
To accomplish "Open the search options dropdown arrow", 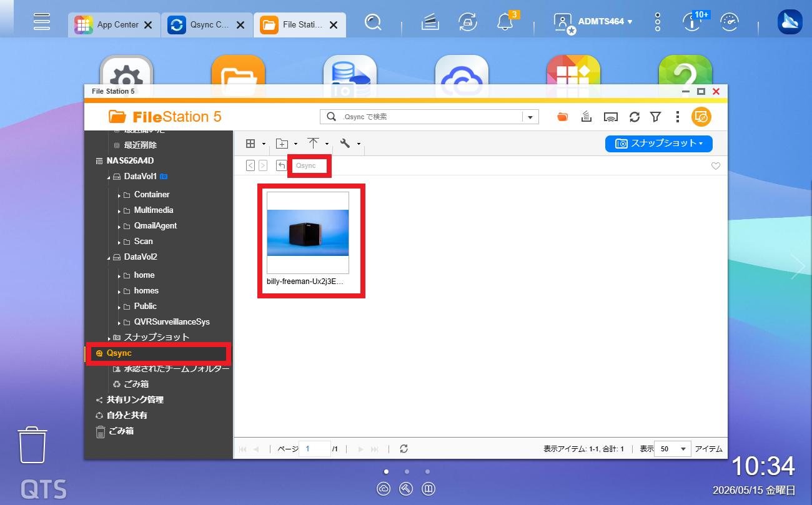I will 531,117.
